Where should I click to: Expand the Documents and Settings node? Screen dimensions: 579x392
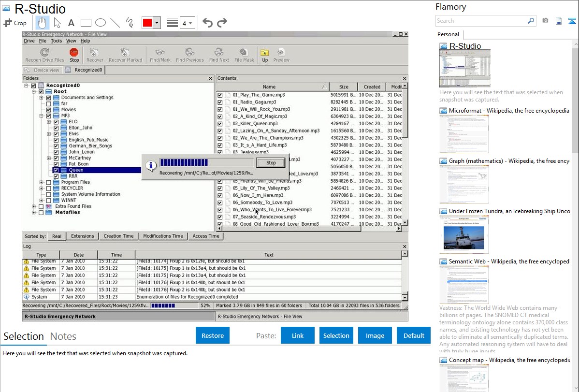(x=42, y=98)
